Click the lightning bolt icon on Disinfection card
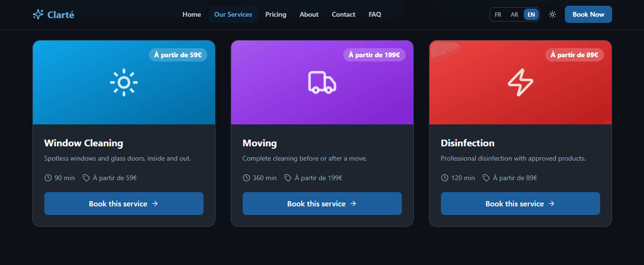The width and height of the screenshot is (644, 265). point(521,82)
